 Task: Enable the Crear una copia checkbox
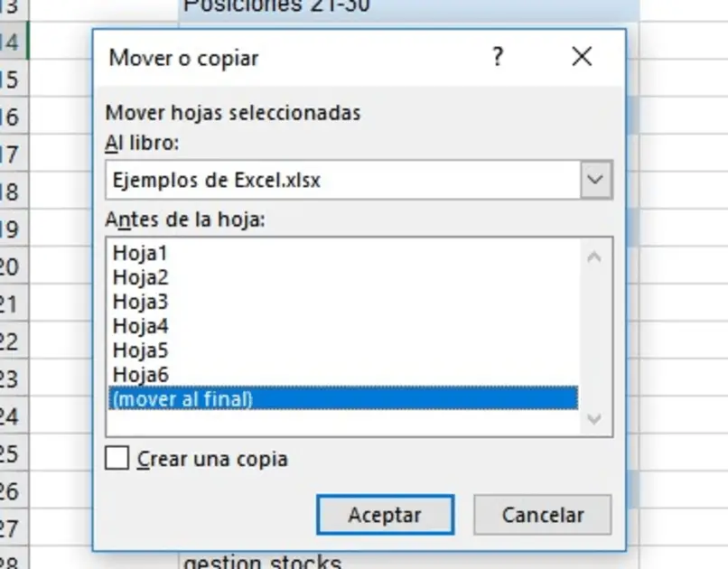pos(117,458)
